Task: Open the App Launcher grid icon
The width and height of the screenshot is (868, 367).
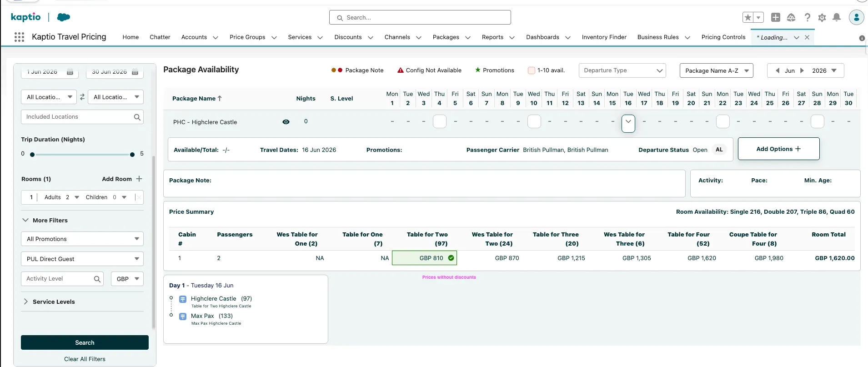Action: (19, 37)
